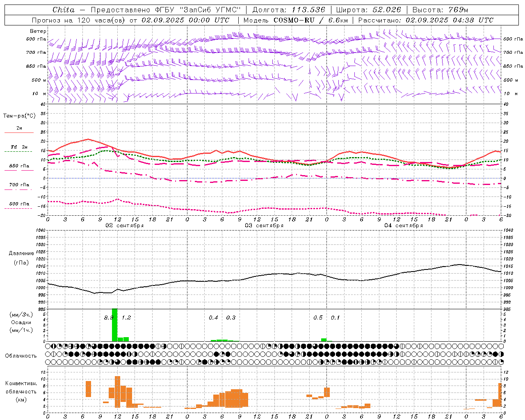
Task: Click the red '2м' legend line sample
Action: (19, 132)
